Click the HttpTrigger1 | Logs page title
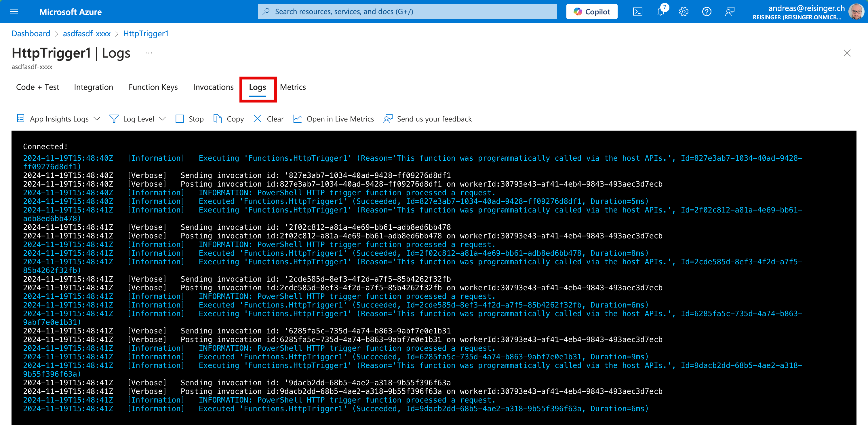868x425 pixels. (71, 53)
